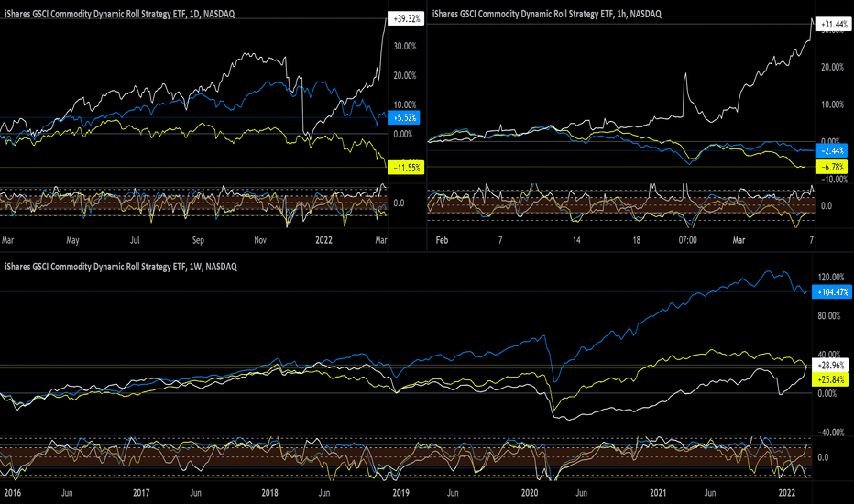Click the 2022 label on 1D time axis
The height and width of the screenshot is (504, 854).
[x=323, y=240]
